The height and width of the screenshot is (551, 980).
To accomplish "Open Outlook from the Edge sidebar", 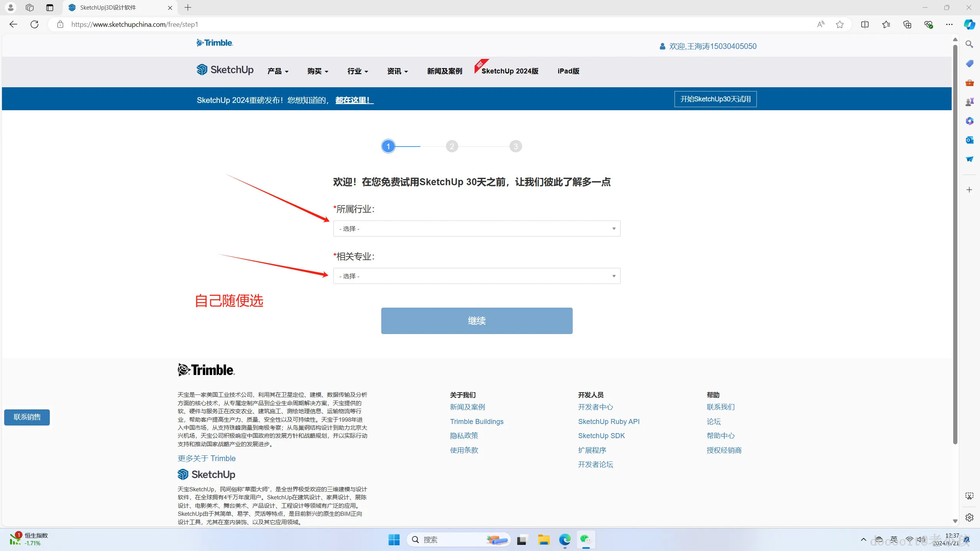I will [x=970, y=140].
